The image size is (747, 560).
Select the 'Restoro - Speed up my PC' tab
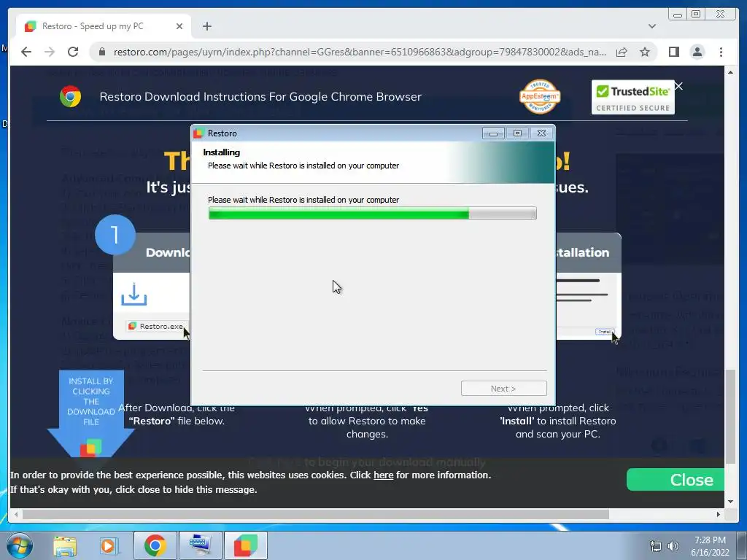[104, 26]
